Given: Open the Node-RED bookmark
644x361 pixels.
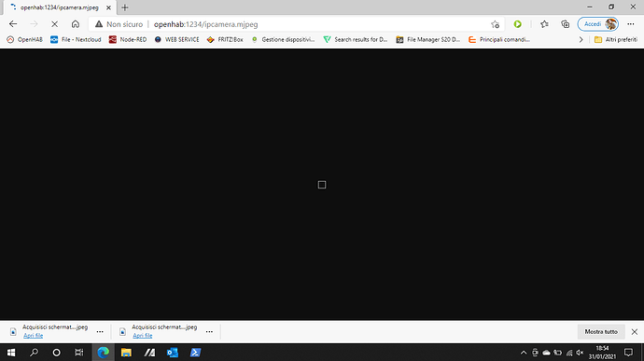Looking at the screenshot, I should (x=128, y=39).
